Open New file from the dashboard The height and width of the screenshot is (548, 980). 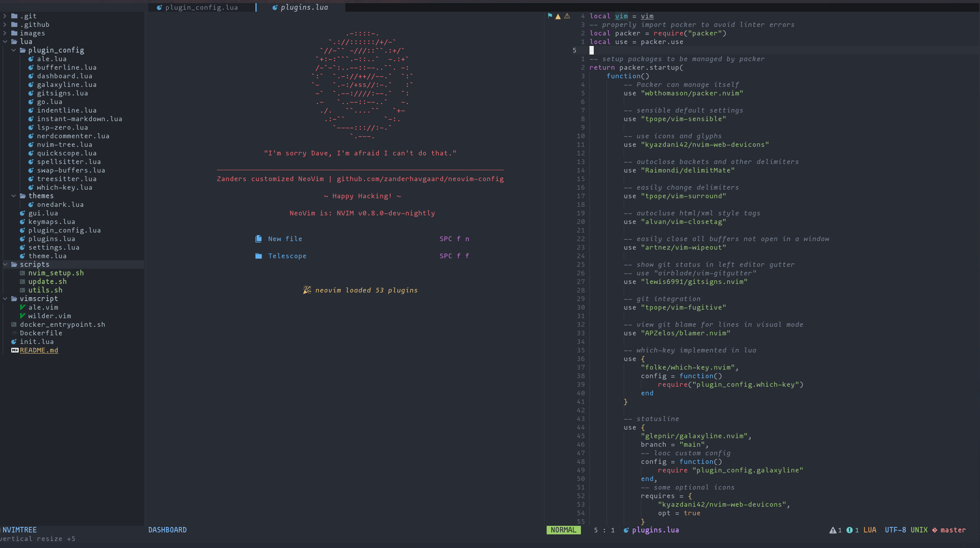285,239
